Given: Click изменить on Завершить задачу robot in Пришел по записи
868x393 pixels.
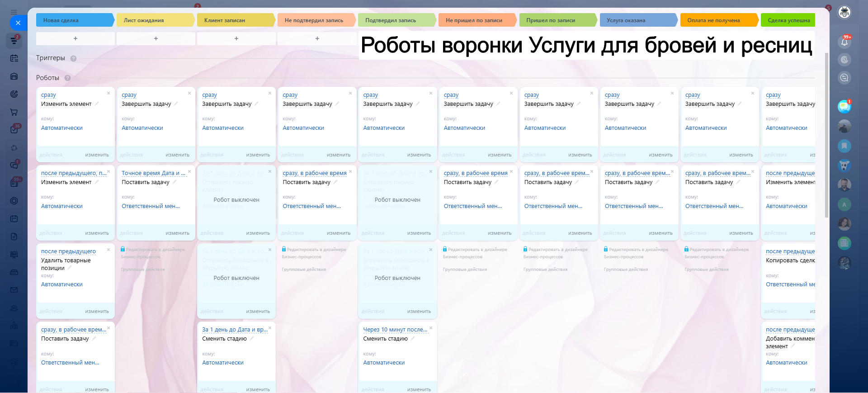Looking at the screenshot, I should pyautogui.click(x=580, y=155).
